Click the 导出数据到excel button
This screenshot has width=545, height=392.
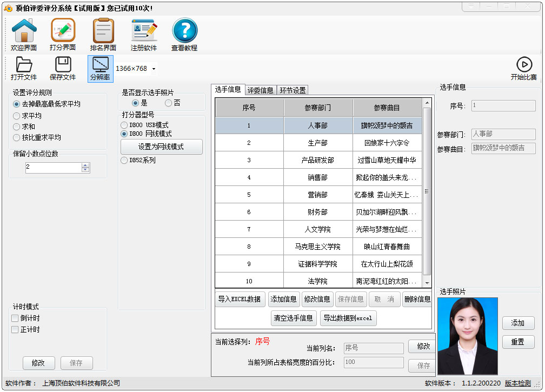[x=348, y=318]
